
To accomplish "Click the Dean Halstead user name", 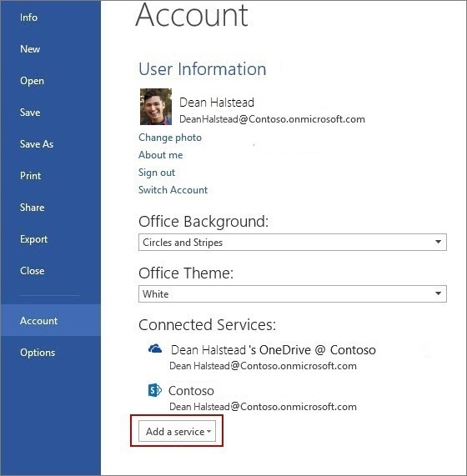I will coord(217,103).
